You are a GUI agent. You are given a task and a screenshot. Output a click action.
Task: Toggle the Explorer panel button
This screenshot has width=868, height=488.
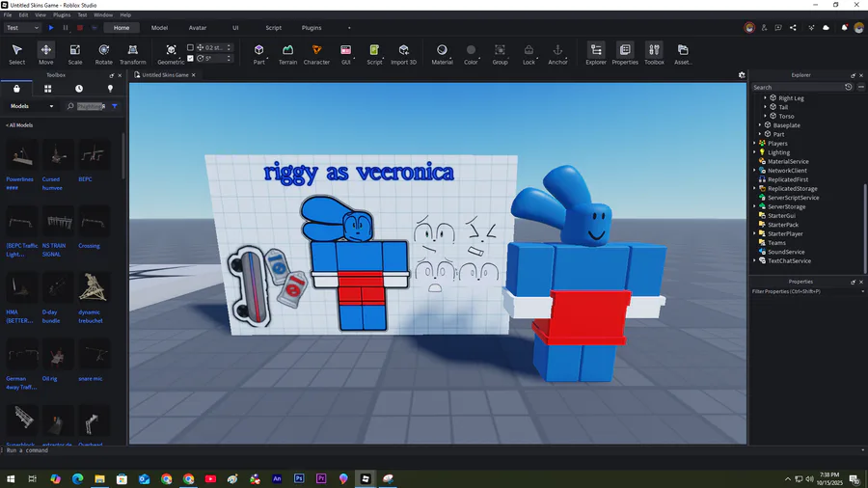tap(596, 54)
